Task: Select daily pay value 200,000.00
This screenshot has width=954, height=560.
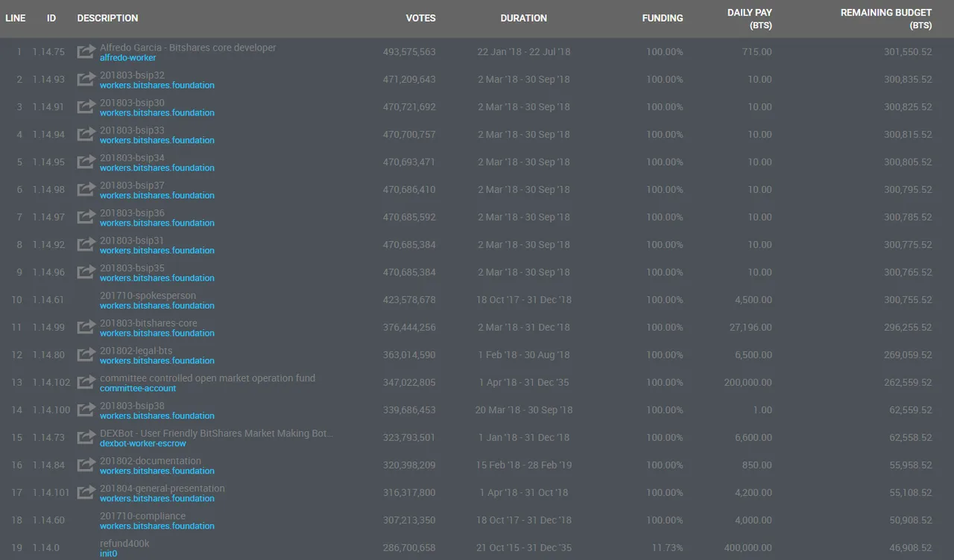Action: [748, 383]
